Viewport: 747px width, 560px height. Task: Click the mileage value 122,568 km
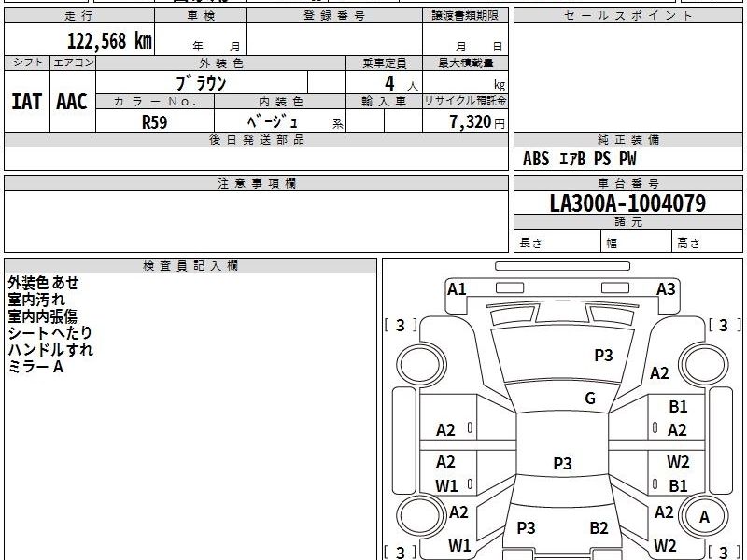pyautogui.click(x=109, y=41)
